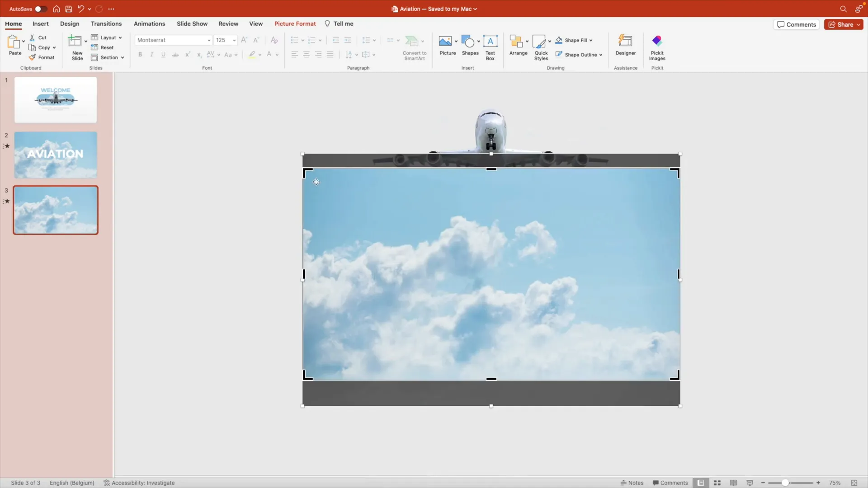
Task: Open the Picture Format tab
Action: [295, 23]
